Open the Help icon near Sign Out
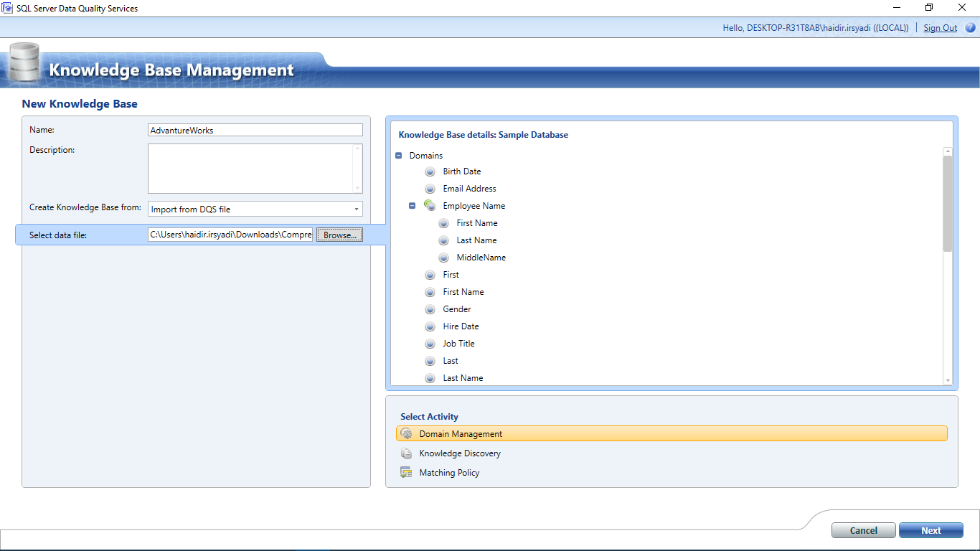 970,27
